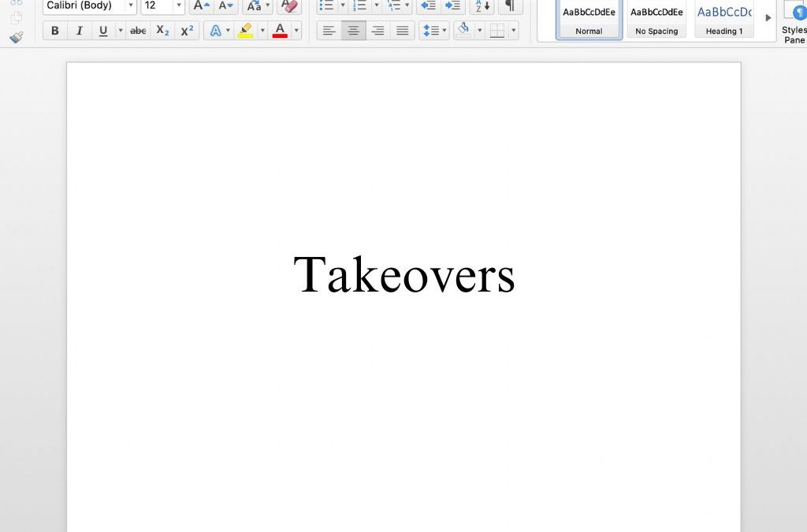Select the Heading 1 style

tap(724, 19)
